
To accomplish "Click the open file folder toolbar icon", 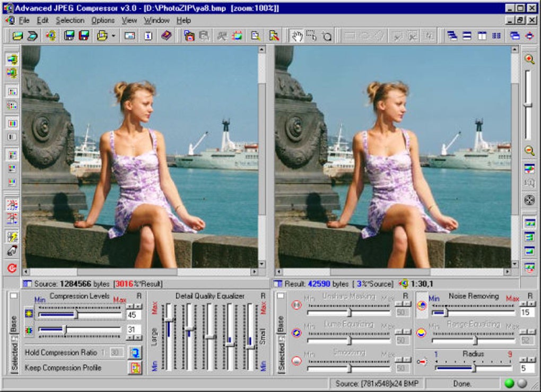I will pos(18,36).
